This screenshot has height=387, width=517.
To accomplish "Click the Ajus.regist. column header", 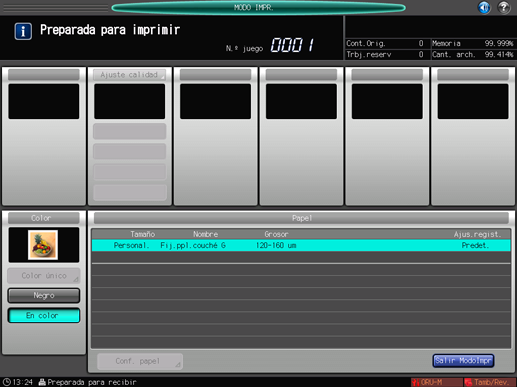I will point(477,234).
